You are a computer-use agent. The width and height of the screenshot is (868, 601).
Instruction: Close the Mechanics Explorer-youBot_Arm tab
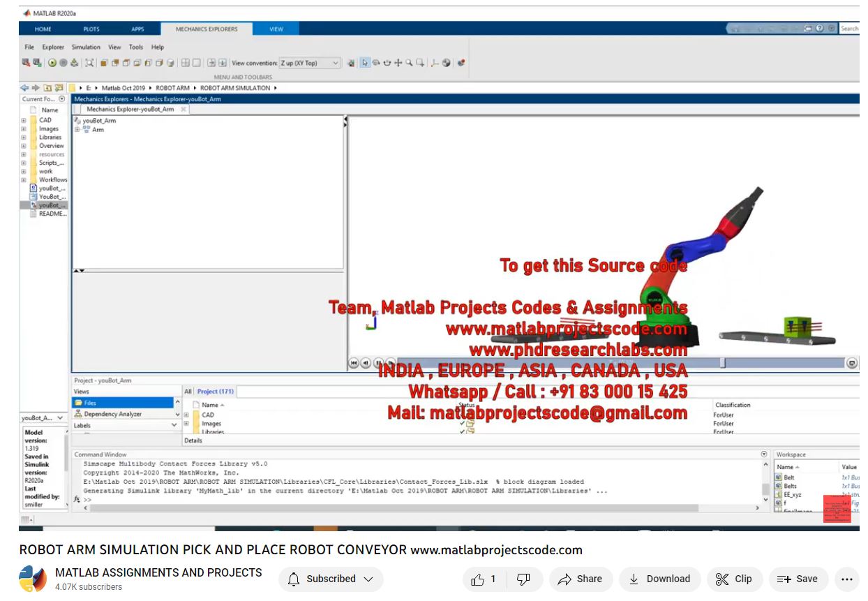click(184, 110)
